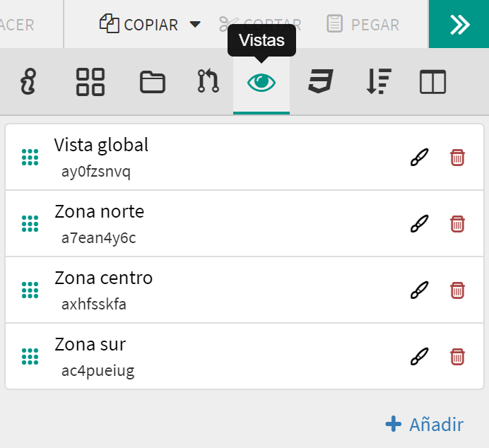Delete the Vista global view

[x=457, y=157]
